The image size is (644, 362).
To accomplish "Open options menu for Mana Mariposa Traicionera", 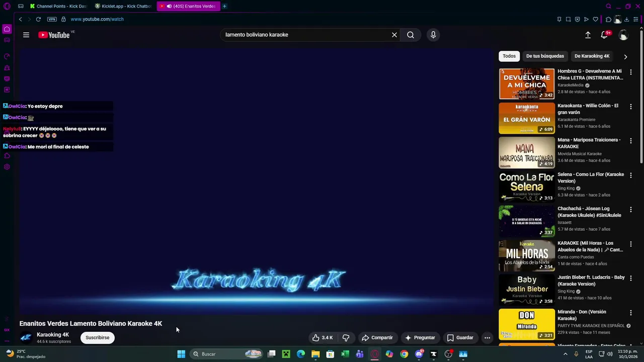I will pyautogui.click(x=631, y=141).
